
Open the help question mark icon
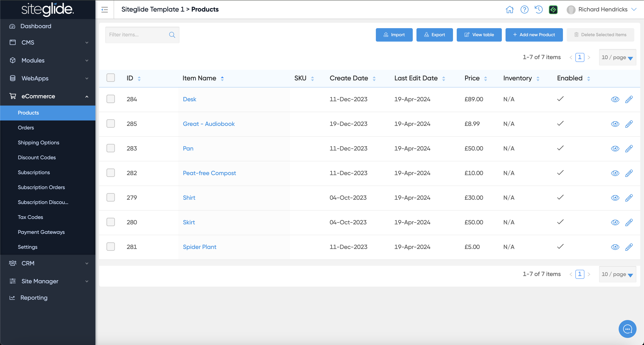[524, 10]
